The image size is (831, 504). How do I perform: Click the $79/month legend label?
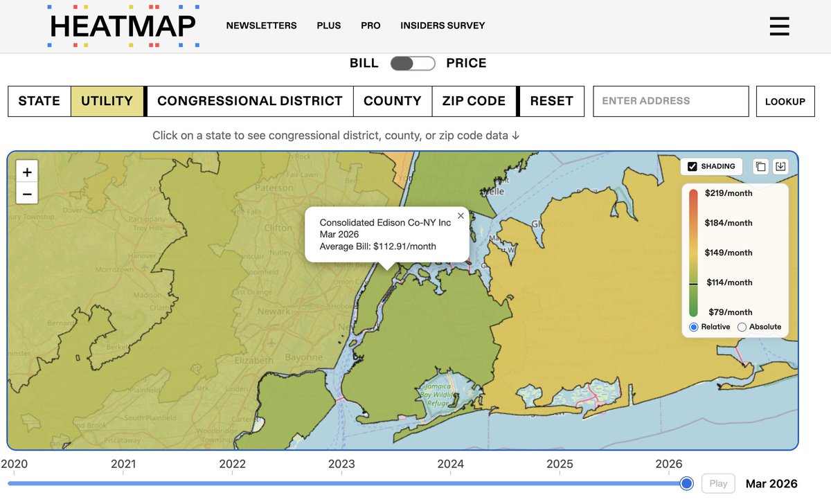pos(731,312)
